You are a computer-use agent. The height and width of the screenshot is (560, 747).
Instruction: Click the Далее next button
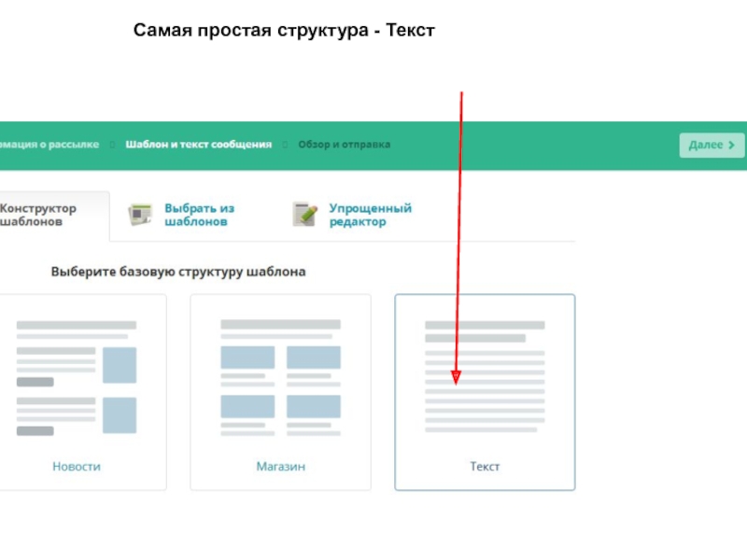(712, 145)
